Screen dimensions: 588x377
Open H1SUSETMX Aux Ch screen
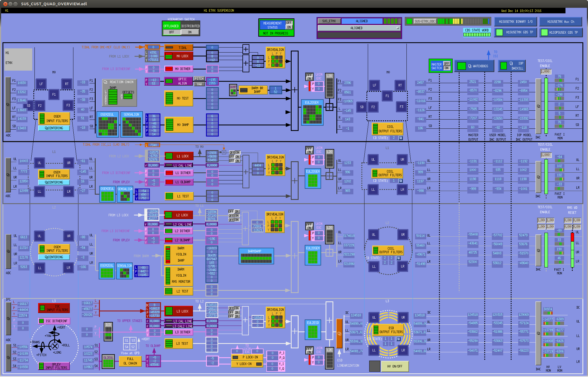[561, 22]
